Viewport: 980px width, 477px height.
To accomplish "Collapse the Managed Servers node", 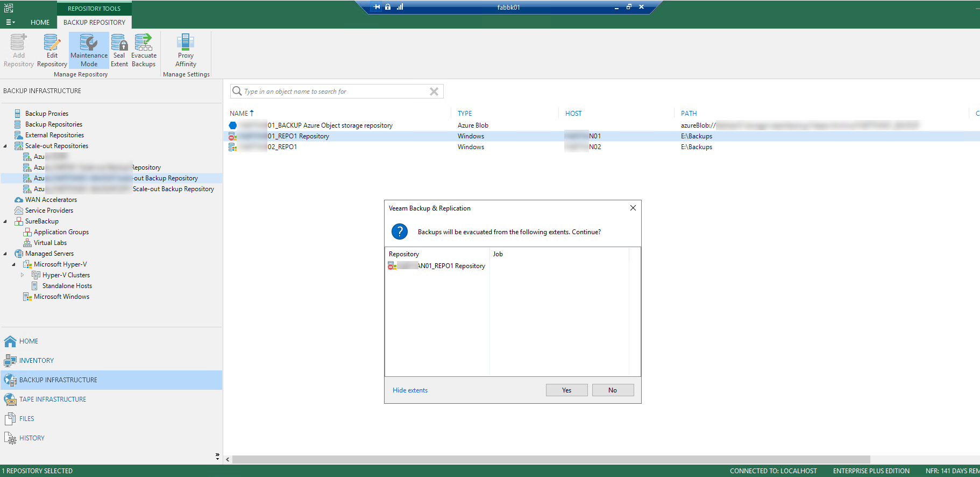I will point(5,254).
